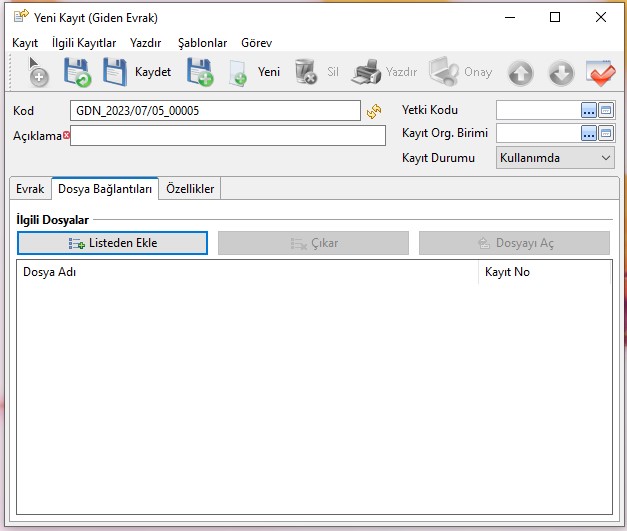This screenshot has width=627, height=531.
Task: Click inside the Açıklama text field
Action: [227, 135]
